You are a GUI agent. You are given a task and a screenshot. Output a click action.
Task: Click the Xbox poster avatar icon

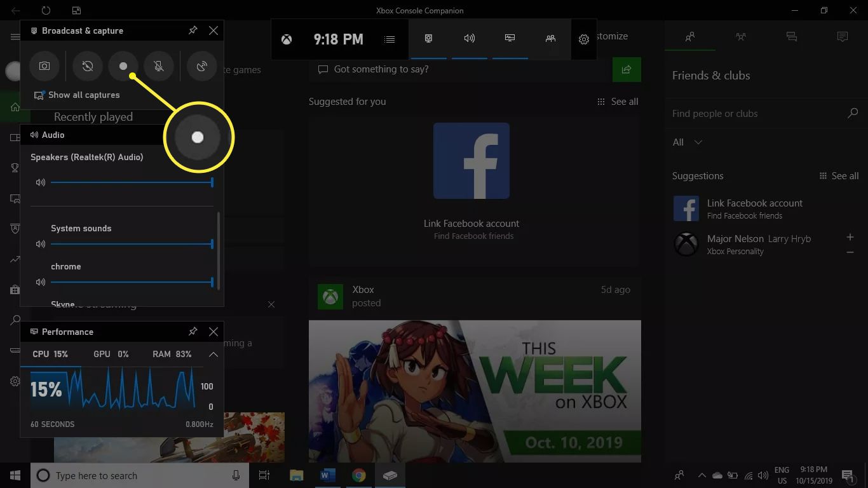coord(330,296)
